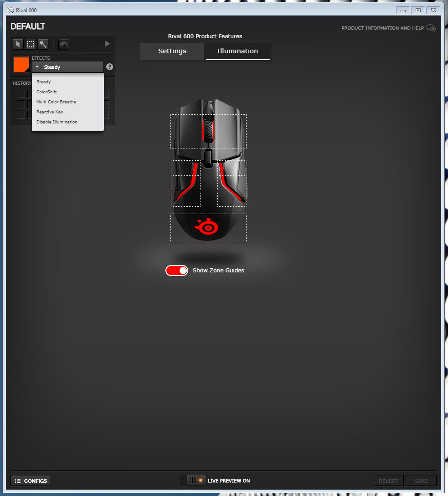Activate the magic wand selection tool

point(43,44)
